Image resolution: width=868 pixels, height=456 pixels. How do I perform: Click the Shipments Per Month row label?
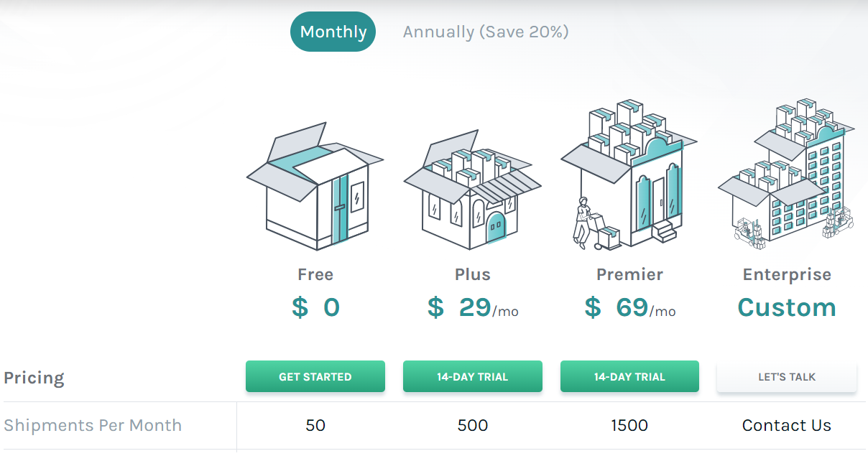[93, 425]
